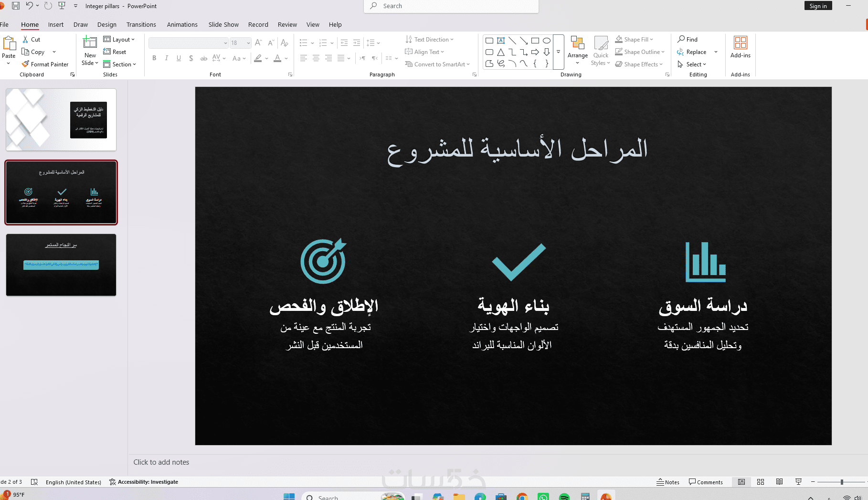Open Text Direction dropdown
868x500 pixels.
pyautogui.click(x=429, y=40)
